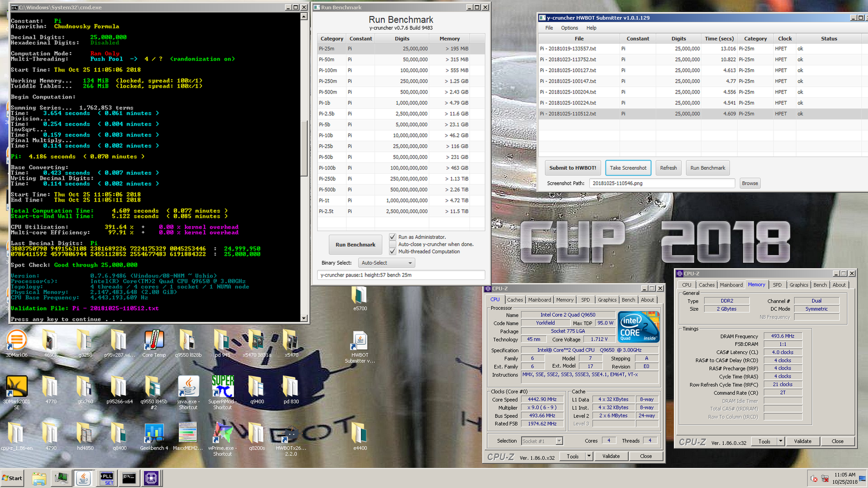
Task: Open File menu in HWBOT Submitter
Action: (549, 28)
